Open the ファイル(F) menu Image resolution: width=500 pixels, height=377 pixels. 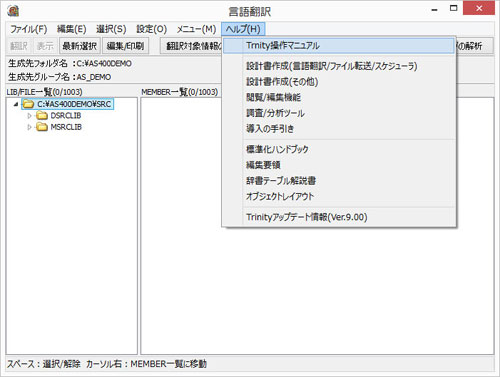click(x=29, y=29)
